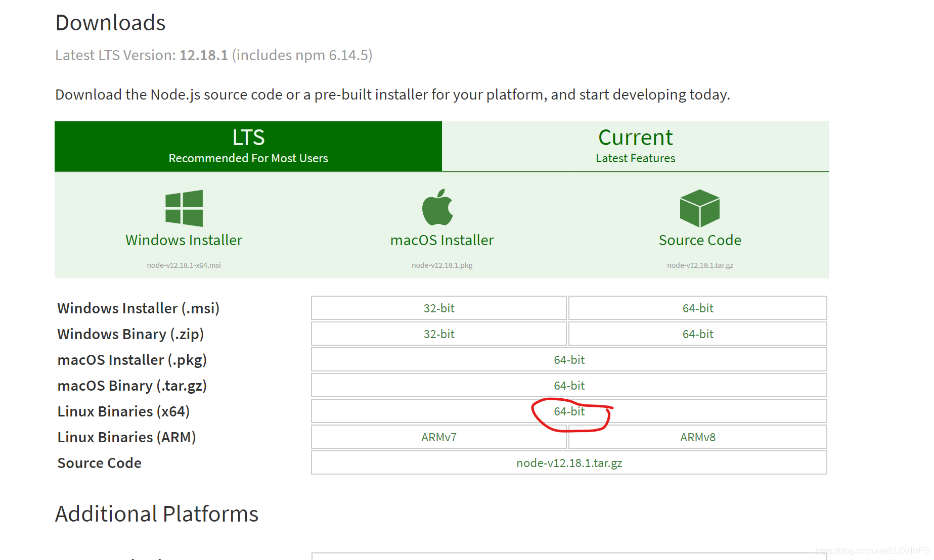Click the Windows logo icon
This screenshot has height=560, width=934.
point(184,208)
